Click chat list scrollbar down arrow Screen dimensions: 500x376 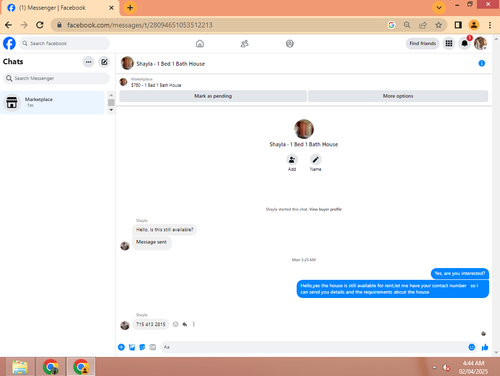111,110
